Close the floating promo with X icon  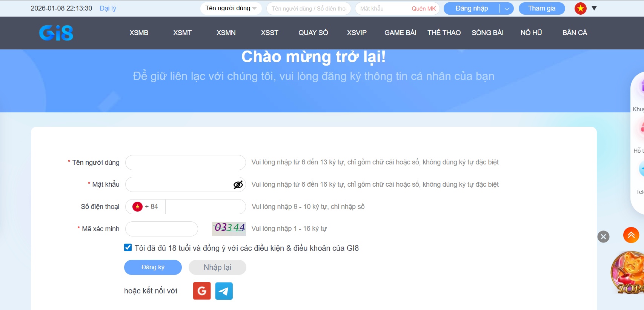[x=603, y=237]
